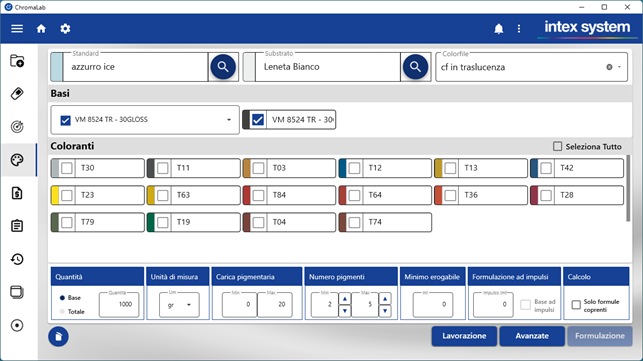The height and width of the screenshot is (361, 643).
Task: Click the Formulazione button
Action: click(600, 336)
